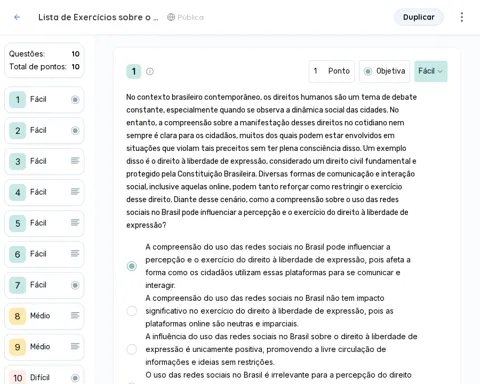Click the globe icon next to Pública
This screenshot has width=480, height=384.
171,17
